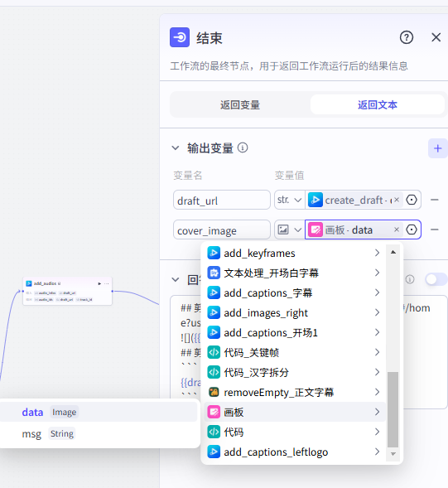Viewport: 448px width, 488px height.
Task: Select 代码_汉字拆分 in the node list
Action: pos(294,372)
